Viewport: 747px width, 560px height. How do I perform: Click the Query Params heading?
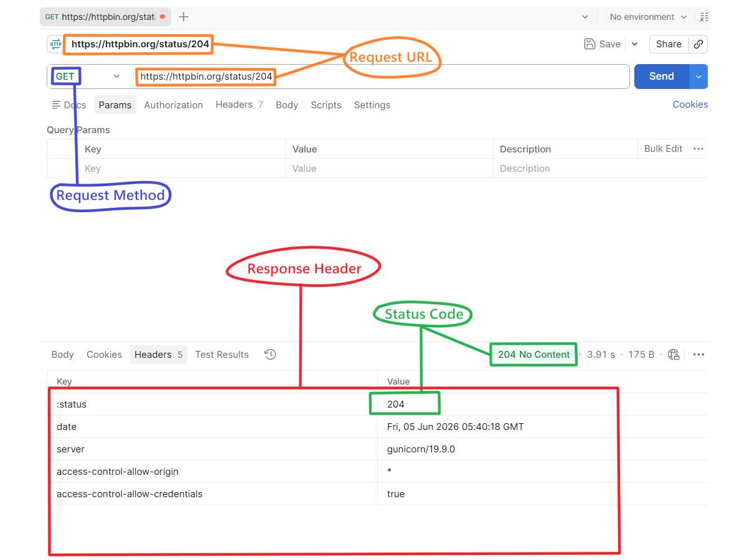click(x=78, y=130)
